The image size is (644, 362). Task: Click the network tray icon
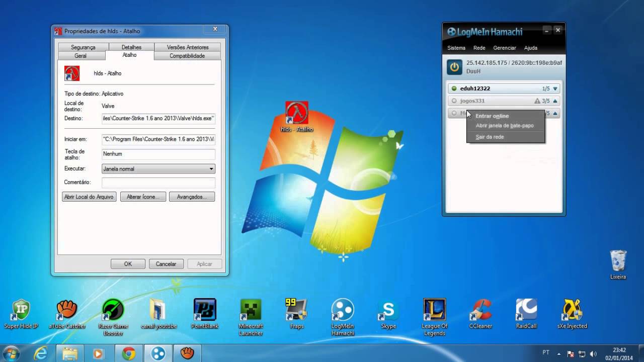point(582,353)
